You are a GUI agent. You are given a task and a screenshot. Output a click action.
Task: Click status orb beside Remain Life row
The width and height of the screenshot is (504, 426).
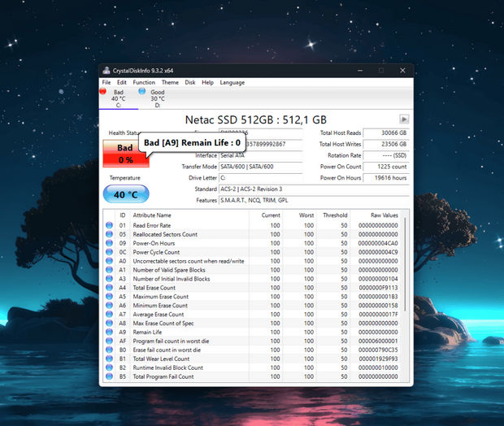coord(110,332)
